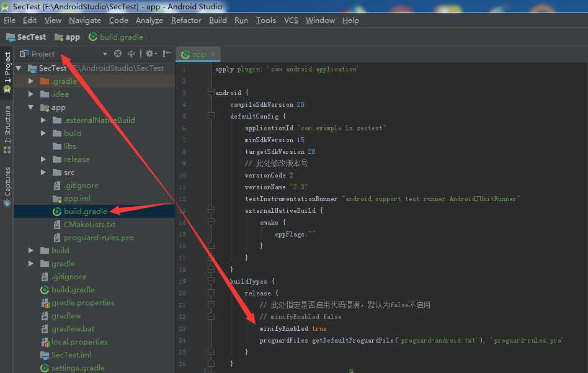This screenshot has height=373, width=588.
Task: Open the View menu
Action: coord(53,20)
